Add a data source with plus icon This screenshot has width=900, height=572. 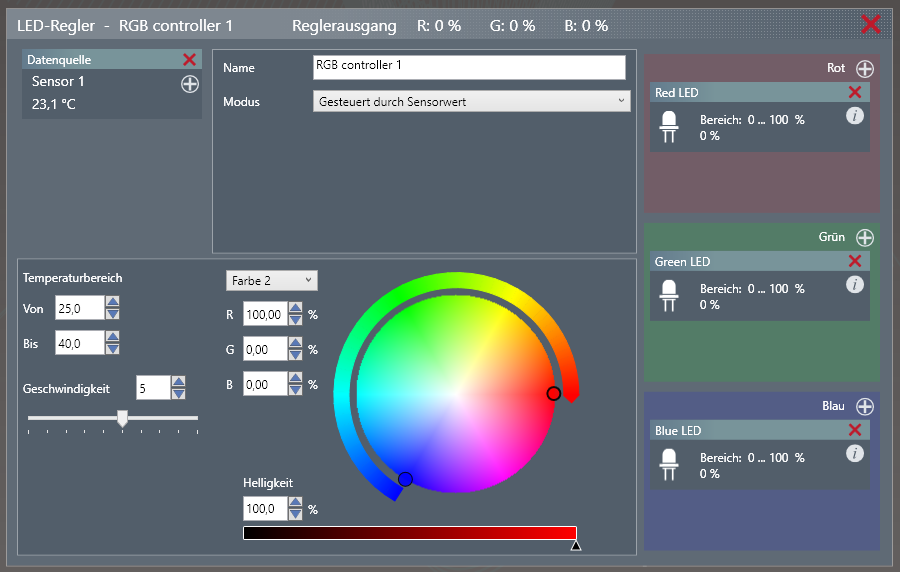190,85
